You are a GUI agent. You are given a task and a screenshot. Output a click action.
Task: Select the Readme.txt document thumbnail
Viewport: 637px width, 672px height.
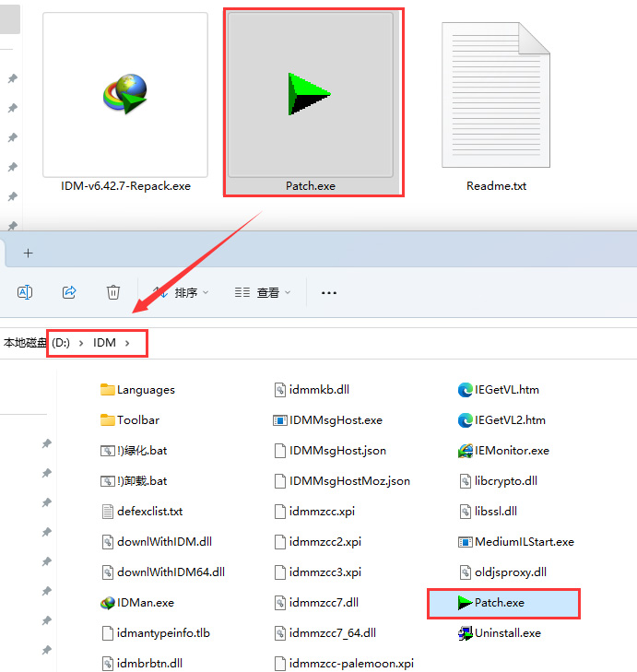coord(496,95)
